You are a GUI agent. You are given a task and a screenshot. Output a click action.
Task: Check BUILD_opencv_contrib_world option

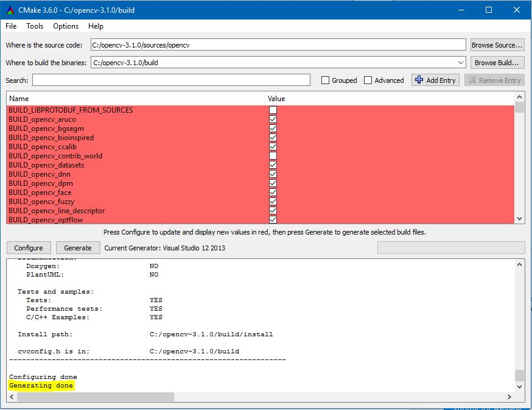[273, 156]
